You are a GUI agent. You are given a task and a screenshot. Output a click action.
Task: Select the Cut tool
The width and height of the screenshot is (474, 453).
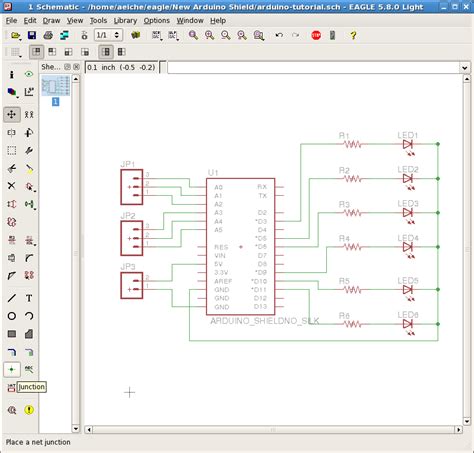[x=12, y=168]
